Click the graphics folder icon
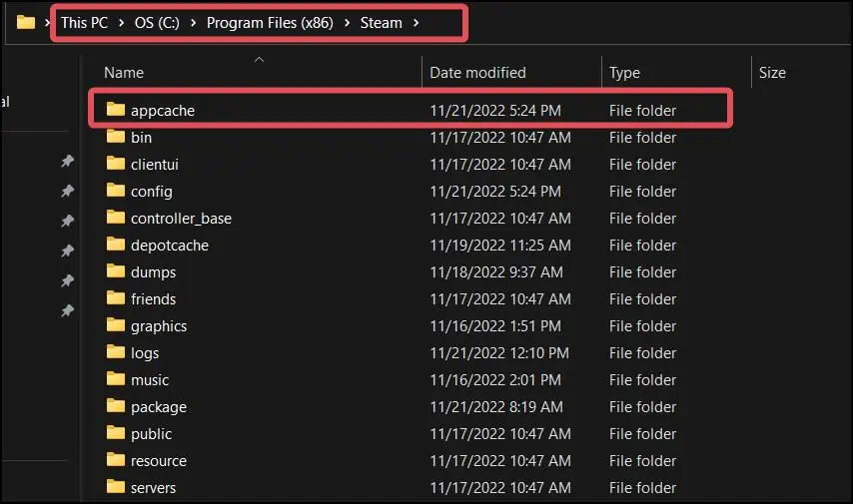The height and width of the screenshot is (504, 853). pos(116,325)
